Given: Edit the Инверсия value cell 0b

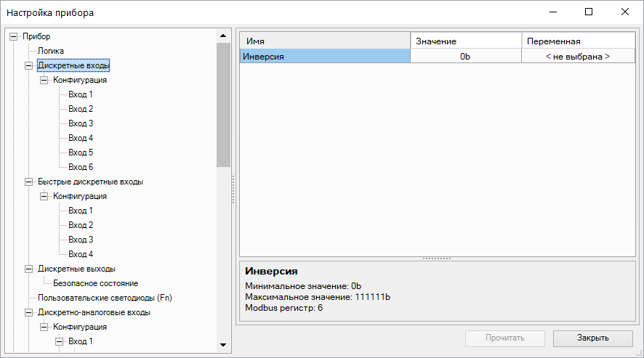Looking at the screenshot, I should [x=465, y=56].
